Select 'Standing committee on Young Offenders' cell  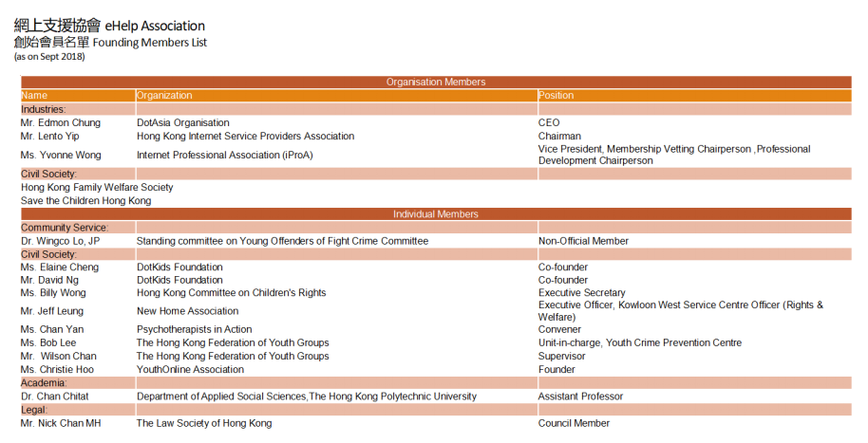pyautogui.click(x=282, y=241)
